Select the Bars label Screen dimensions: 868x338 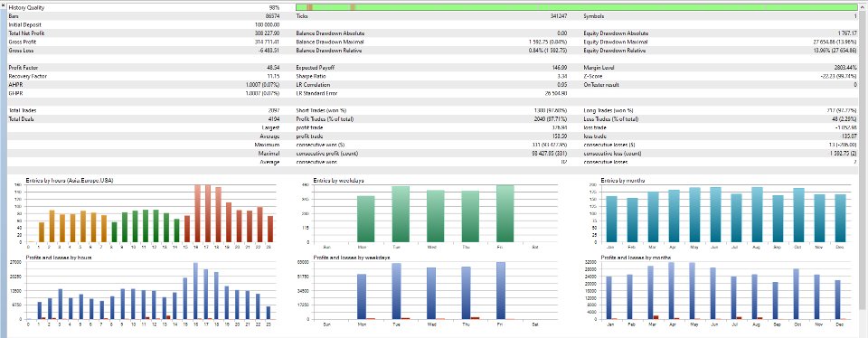14,16
